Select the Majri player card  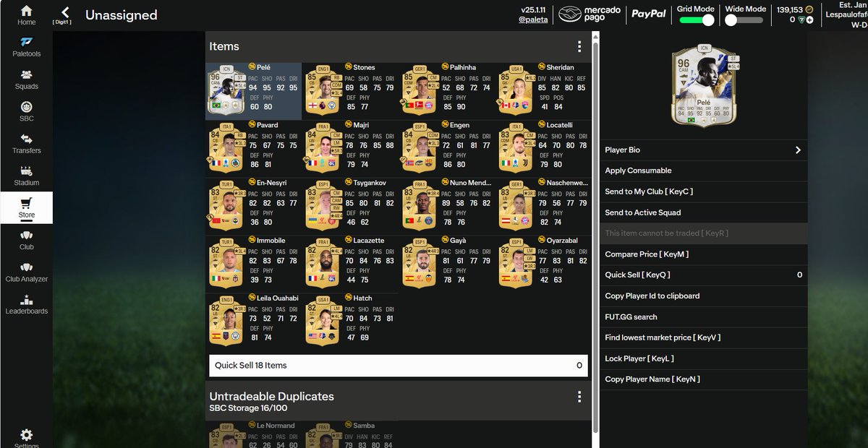350,149
